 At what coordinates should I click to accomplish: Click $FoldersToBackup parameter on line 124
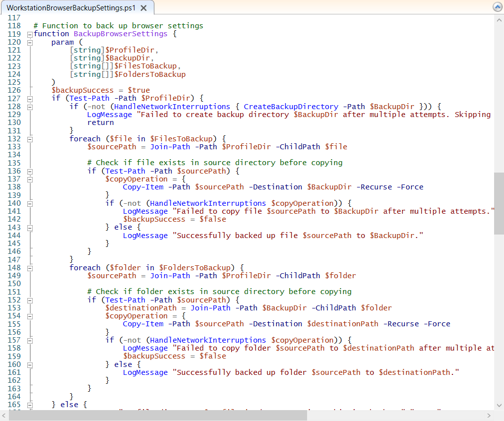[150, 74]
